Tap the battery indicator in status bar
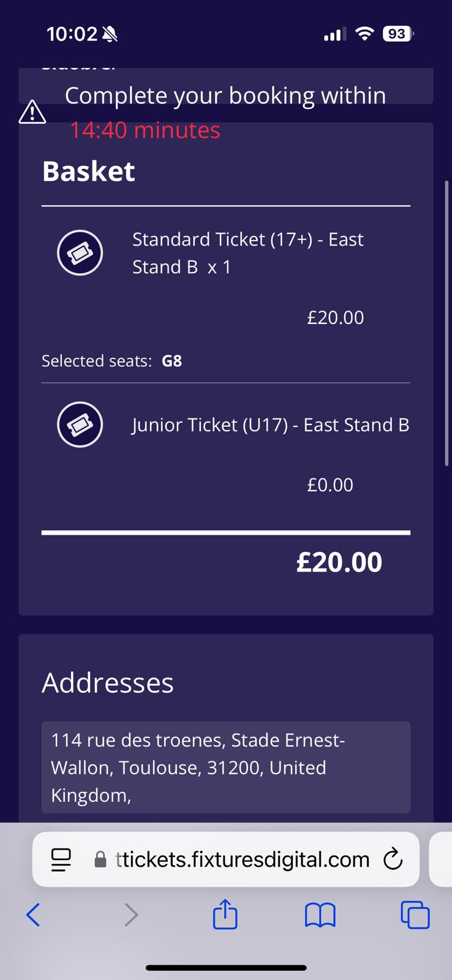Viewport: 452px width, 980px height. [397, 34]
